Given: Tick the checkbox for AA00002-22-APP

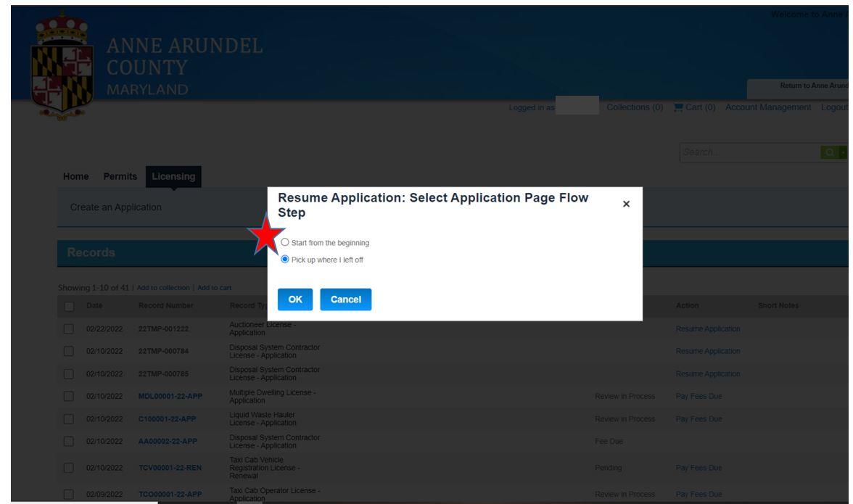Looking at the screenshot, I should coord(68,442).
